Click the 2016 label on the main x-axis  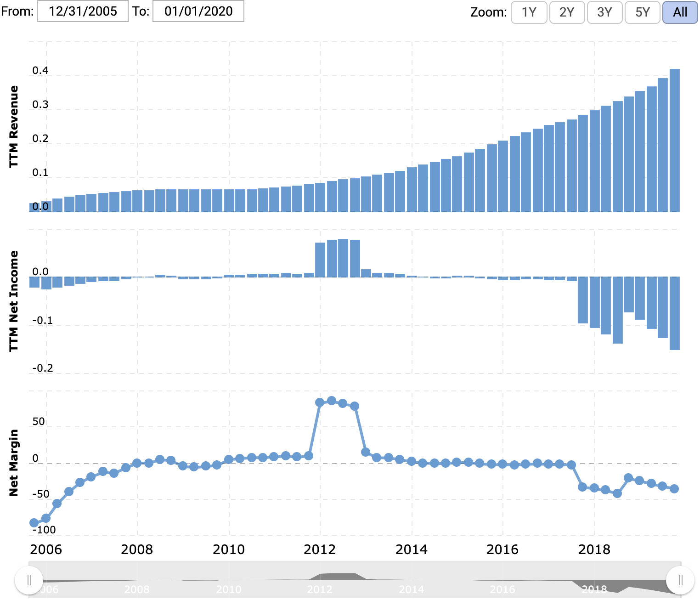click(502, 549)
